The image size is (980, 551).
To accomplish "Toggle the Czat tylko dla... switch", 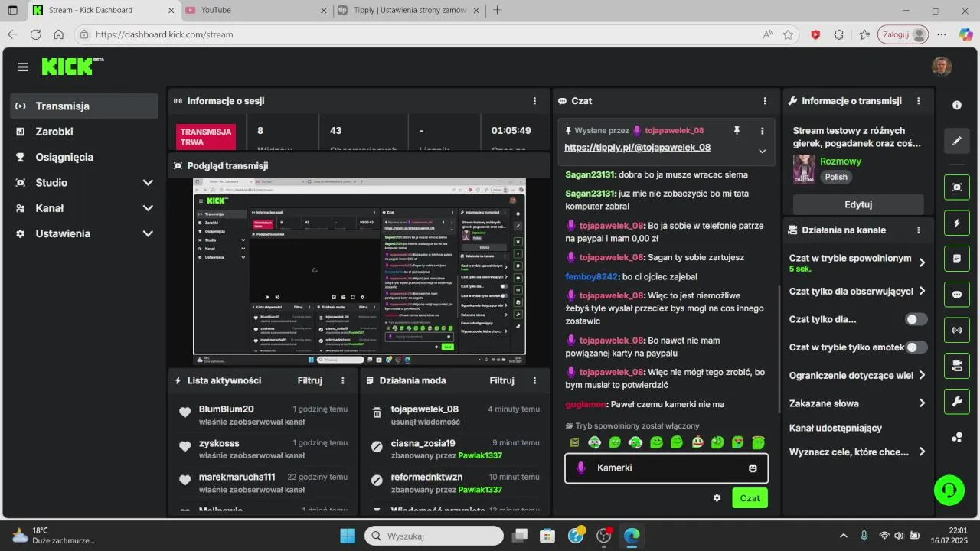I will [916, 319].
